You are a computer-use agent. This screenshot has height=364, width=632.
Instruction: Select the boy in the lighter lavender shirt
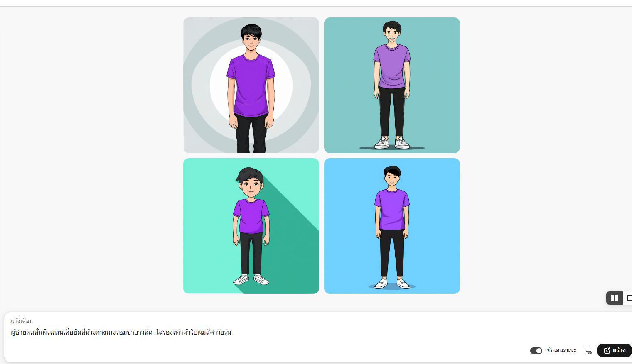(392, 85)
